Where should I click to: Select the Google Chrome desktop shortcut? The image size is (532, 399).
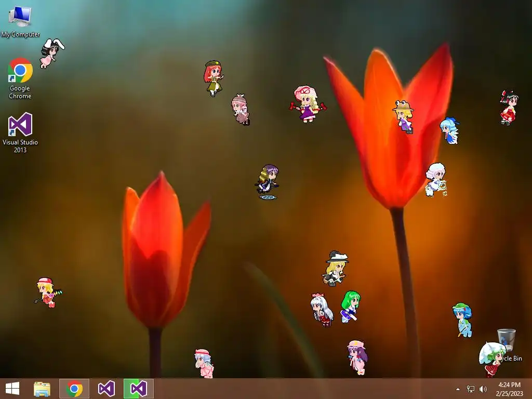20,78
